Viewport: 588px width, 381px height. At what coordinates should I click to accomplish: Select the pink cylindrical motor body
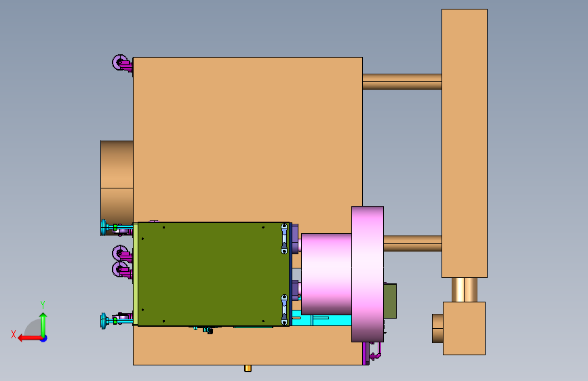coord(326,274)
